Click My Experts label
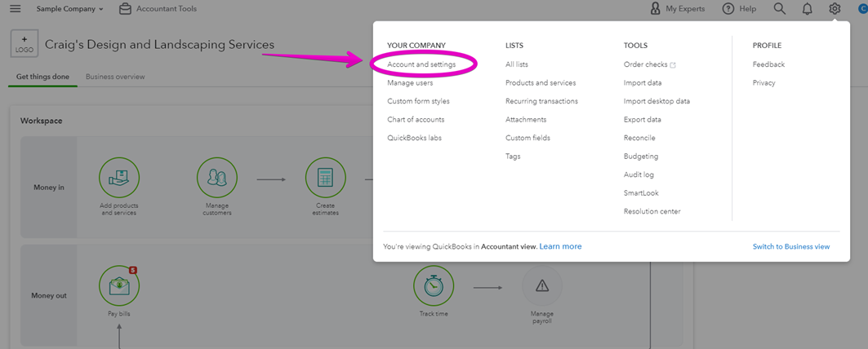The height and width of the screenshot is (349, 868). point(685,9)
